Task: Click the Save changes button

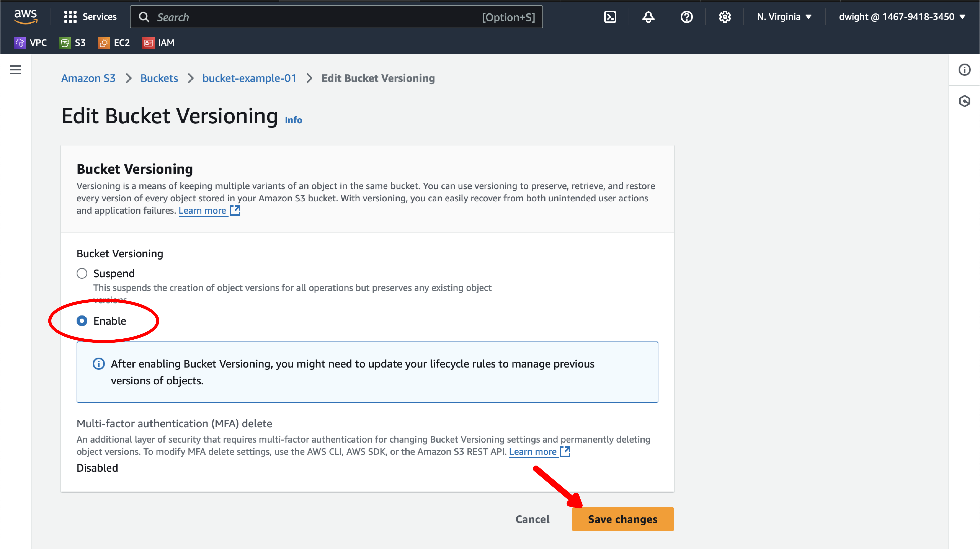Action: 622,519
